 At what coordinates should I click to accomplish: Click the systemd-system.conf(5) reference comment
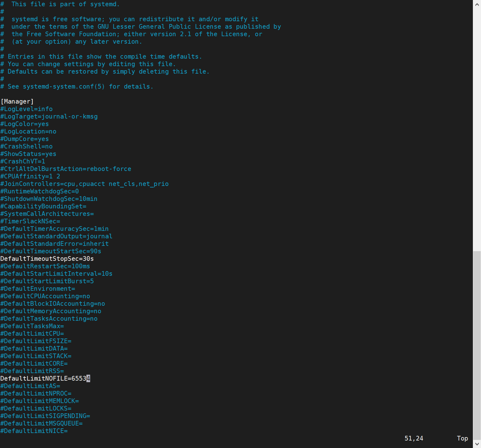pyautogui.click(x=77, y=86)
